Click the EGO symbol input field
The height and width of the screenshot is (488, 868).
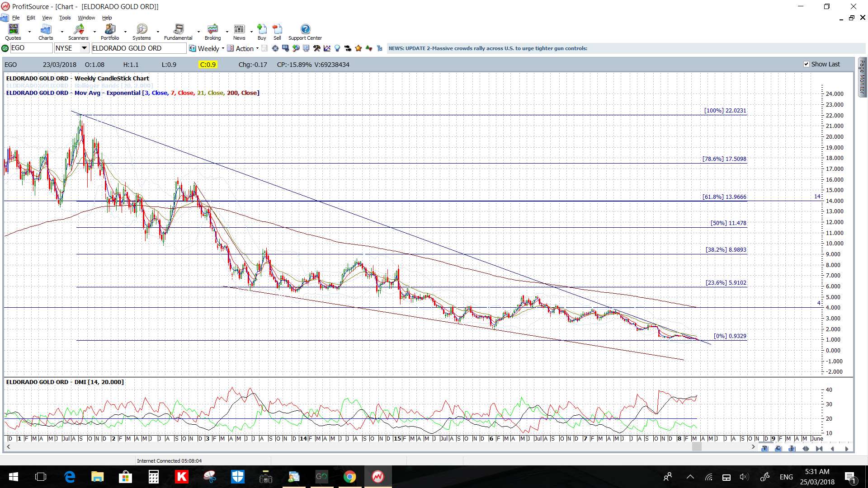31,48
